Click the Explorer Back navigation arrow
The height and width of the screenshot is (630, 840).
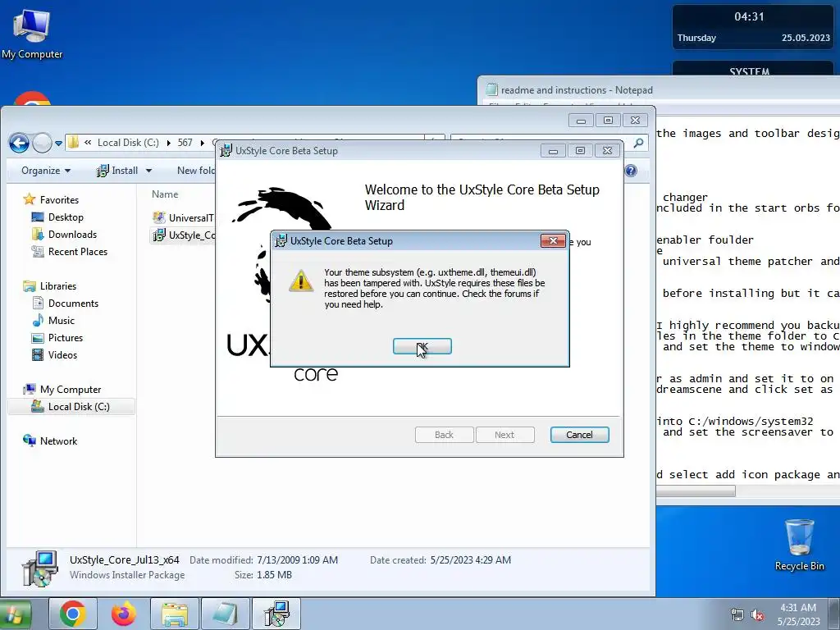pos(20,143)
